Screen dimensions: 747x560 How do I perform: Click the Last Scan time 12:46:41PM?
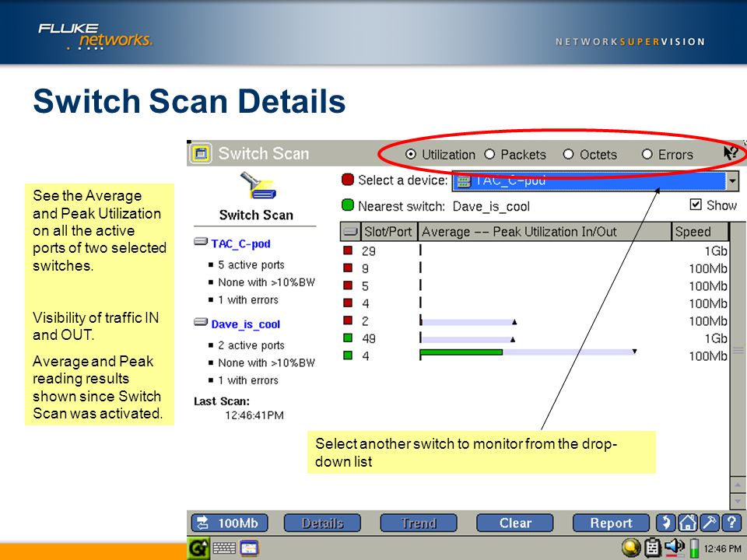coord(254,415)
